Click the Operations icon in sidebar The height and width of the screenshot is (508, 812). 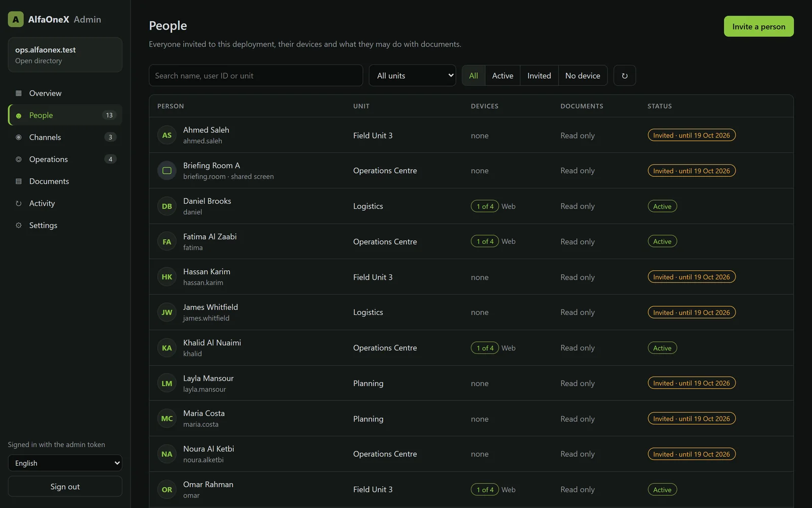pyautogui.click(x=19, y=159)
